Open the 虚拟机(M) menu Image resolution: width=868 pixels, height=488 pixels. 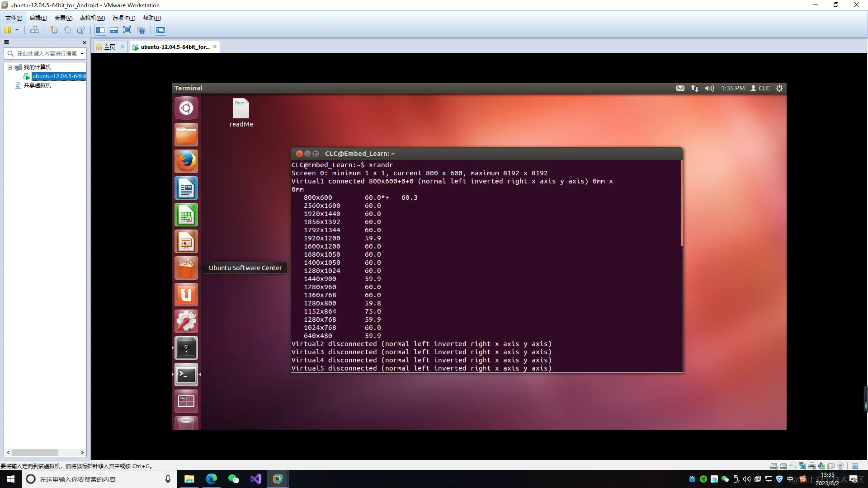92,18
